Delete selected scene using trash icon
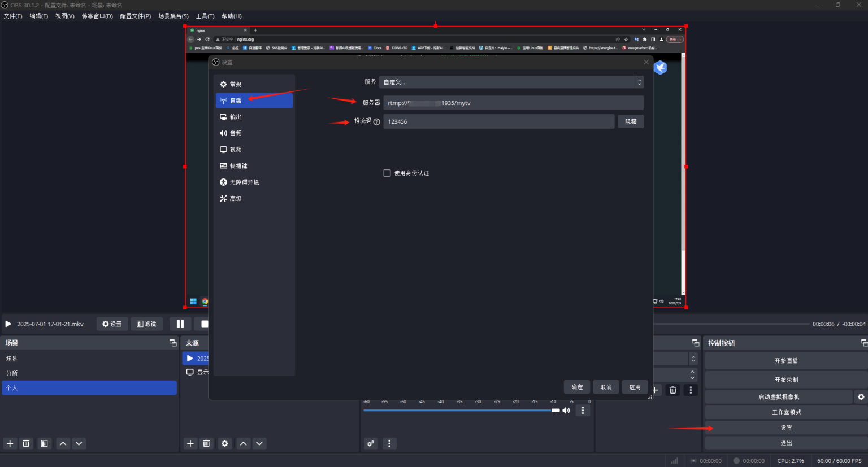 click(x=26, y=443)
